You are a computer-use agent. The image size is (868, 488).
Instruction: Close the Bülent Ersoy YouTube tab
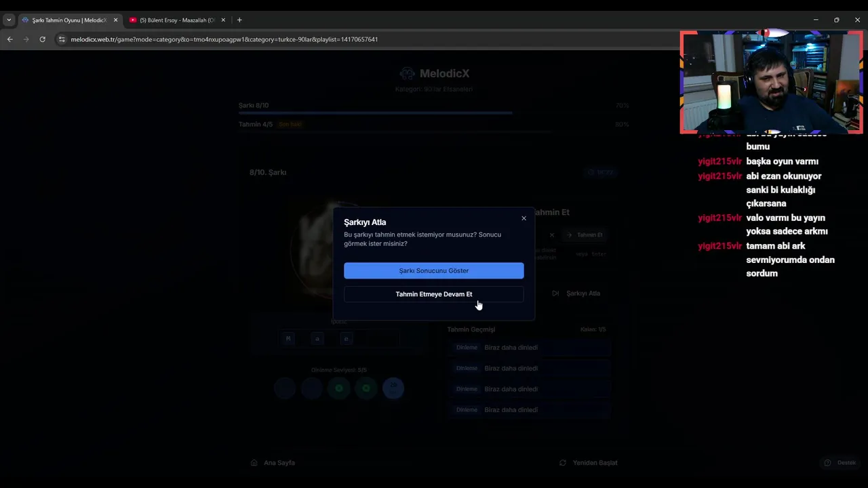tap(223, 20)
